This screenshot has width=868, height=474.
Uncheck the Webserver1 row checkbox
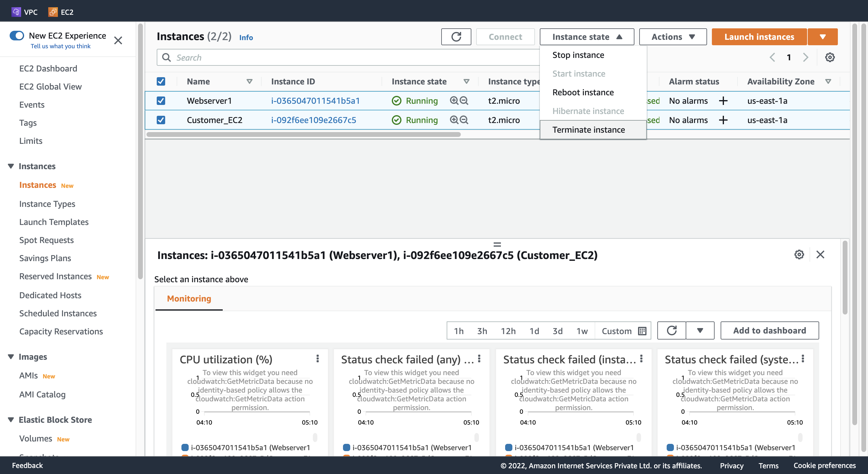tap(161, 100)
